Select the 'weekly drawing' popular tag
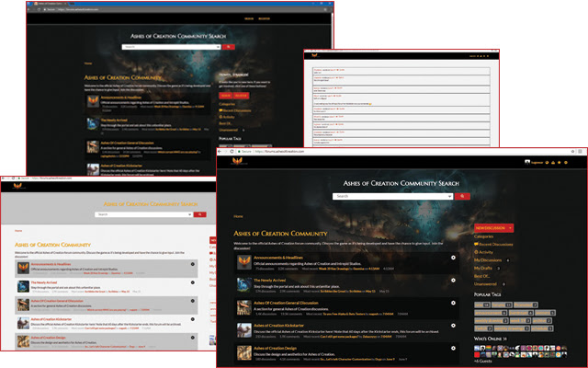 [x=492, y=321]
